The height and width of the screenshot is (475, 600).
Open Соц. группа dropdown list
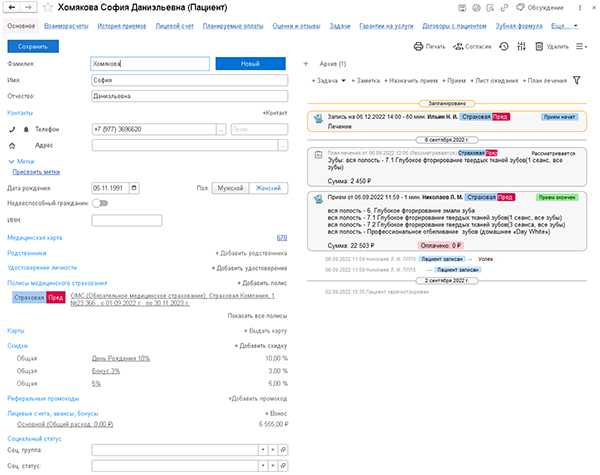[263, 452]
